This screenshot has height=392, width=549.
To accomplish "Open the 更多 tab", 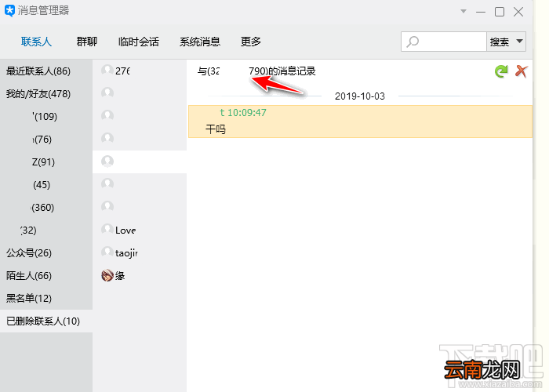I will click(251, 42).
